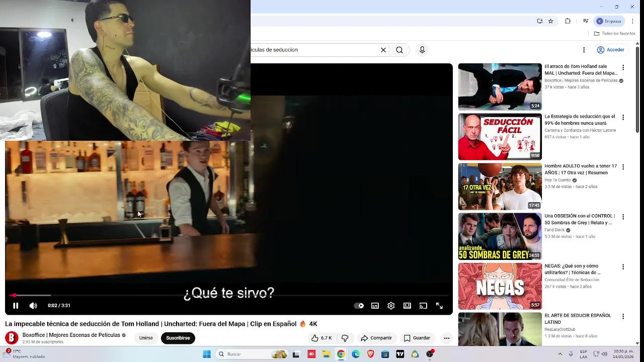Open options for 'NEGAS: ¿Qué son' video

pos(623,266)
